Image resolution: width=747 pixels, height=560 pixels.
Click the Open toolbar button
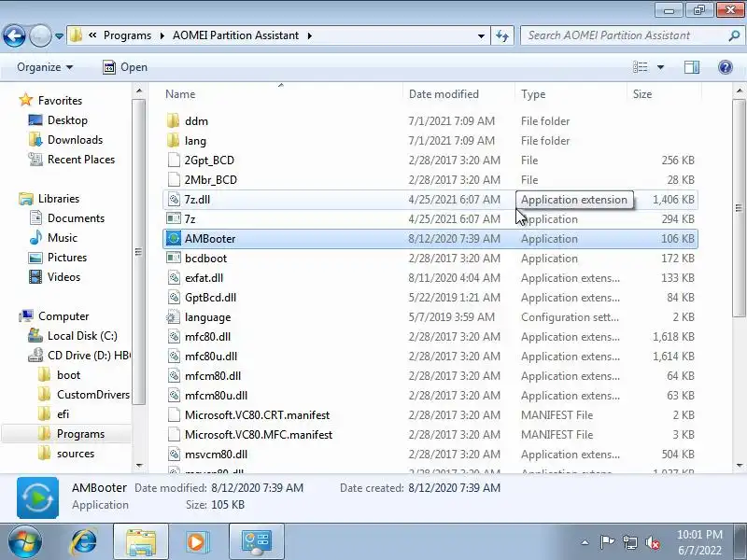click(125, 67)
